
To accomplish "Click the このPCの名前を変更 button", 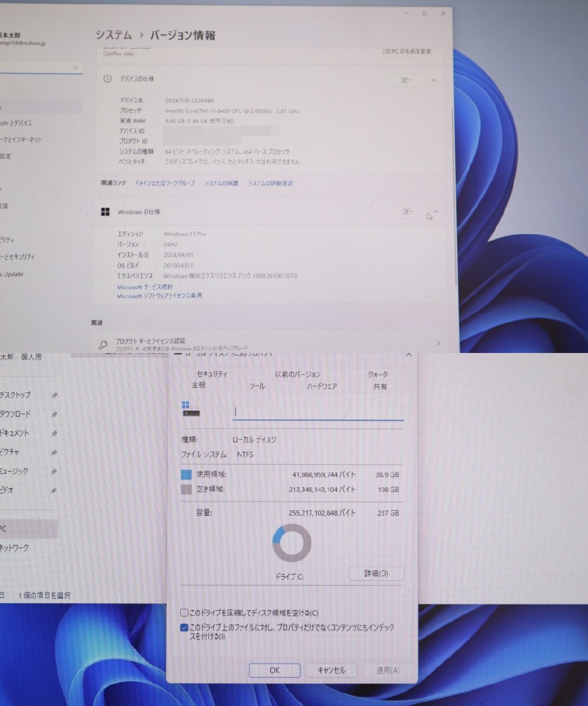I will click(406, 52).
